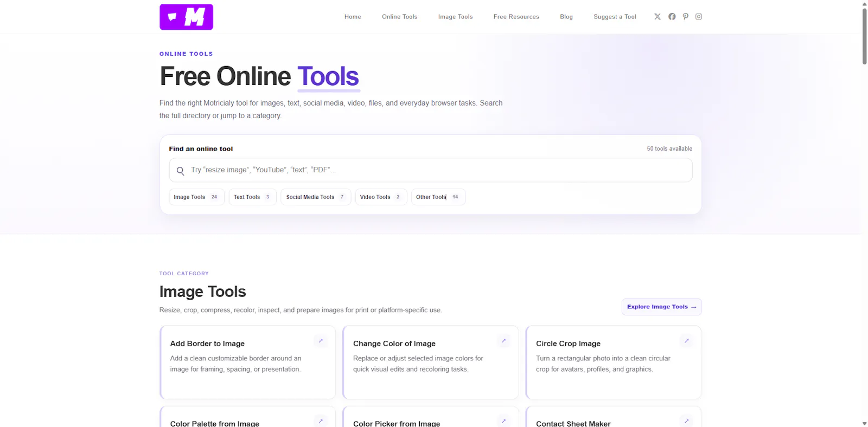Click the scrollbar up arrow

tap(864, 3)
